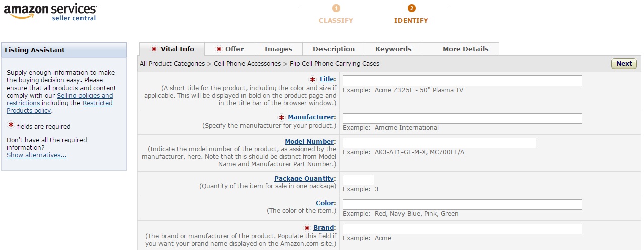644x250 pixels.
Task: Open the Images tab
Action: pos(278,49)
